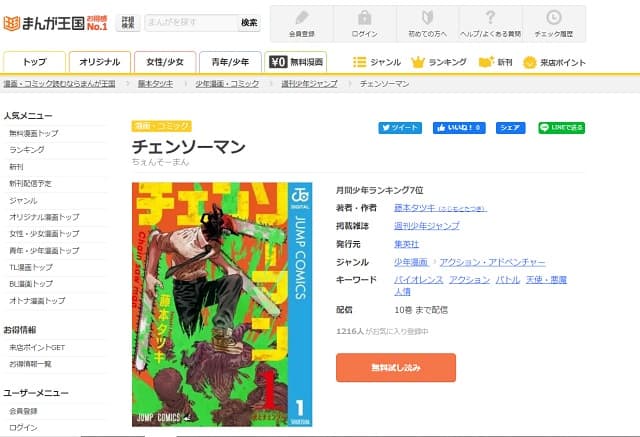Screen dimensions: 640x437
Task: Open 新刊配信予定 in the sidebar menu
Action: (x=31, y=184)
